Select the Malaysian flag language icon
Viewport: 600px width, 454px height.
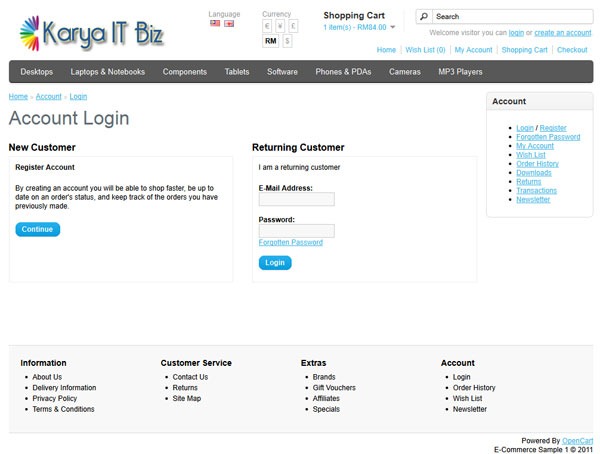(215, 24)
